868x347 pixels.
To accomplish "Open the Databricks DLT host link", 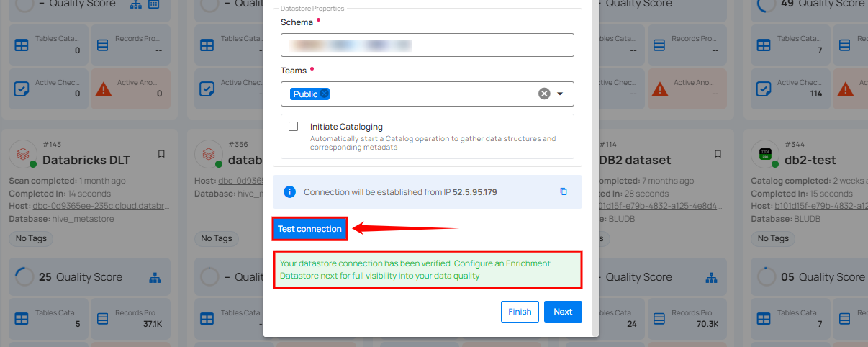I will (101, 206).
